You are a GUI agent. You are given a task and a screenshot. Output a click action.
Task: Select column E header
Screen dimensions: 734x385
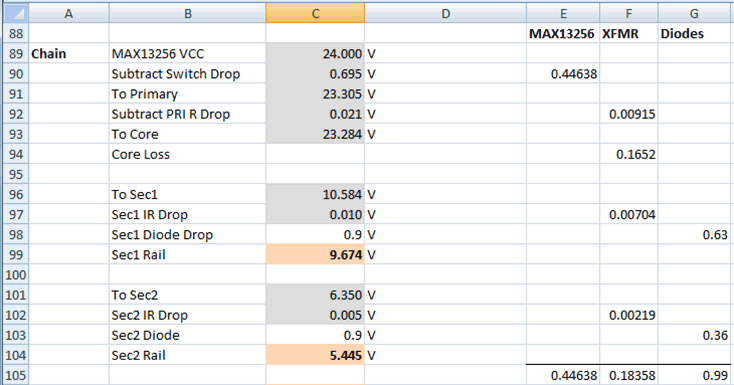click(x=563, y=13)
